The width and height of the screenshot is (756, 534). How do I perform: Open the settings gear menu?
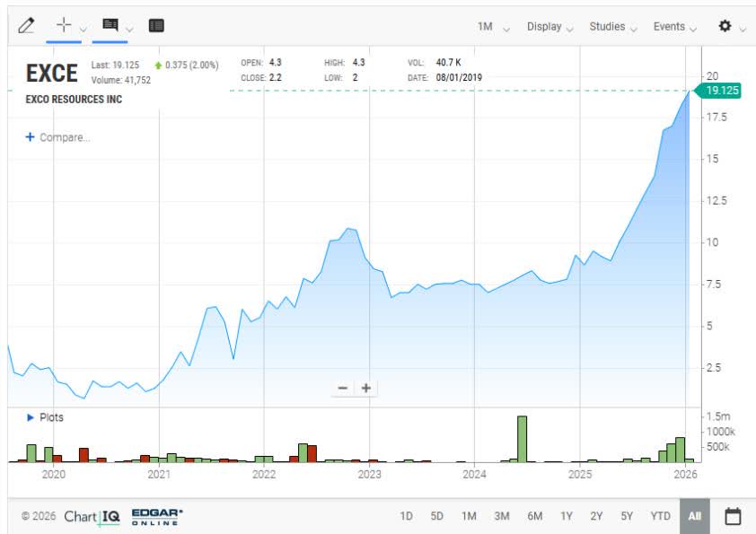pyautogui.click(x=725, y=25)
